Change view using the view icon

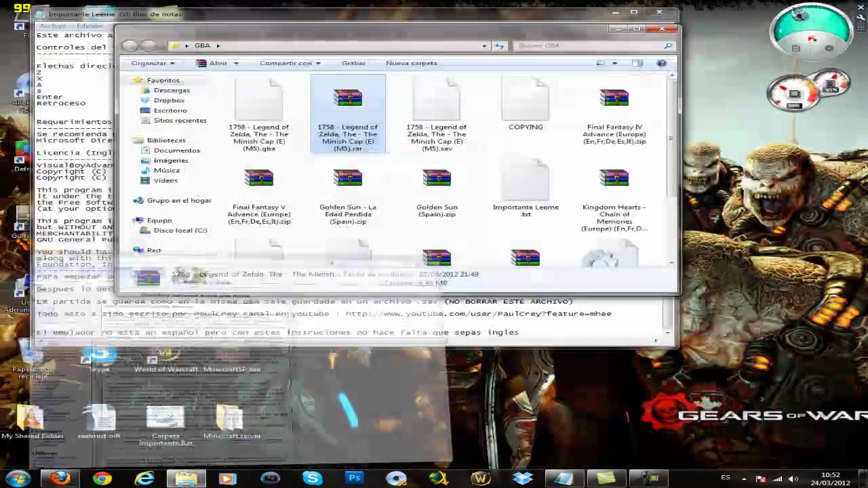pos(601,63)
